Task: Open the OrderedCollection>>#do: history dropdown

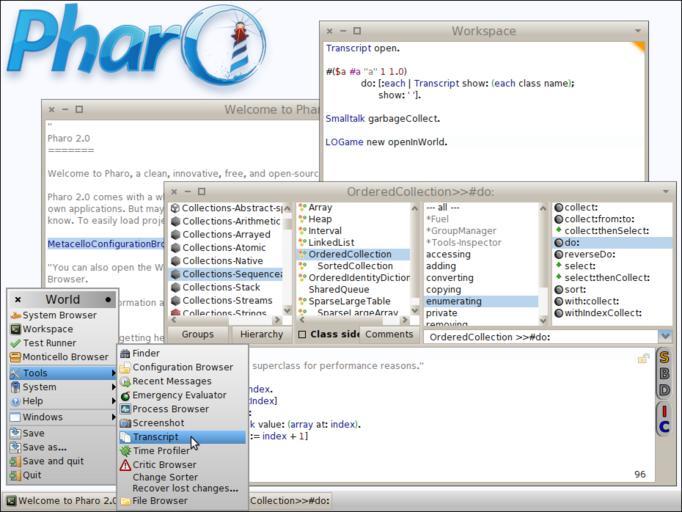Action: 666,337
